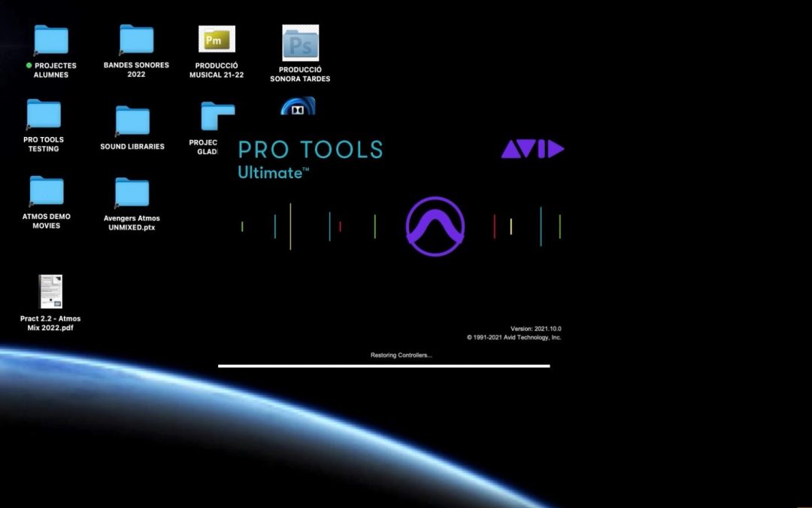
Task: Select the Pract 2.2 - Atmos Mix 2022.pdf icon
Action: [x=50, y=291]
